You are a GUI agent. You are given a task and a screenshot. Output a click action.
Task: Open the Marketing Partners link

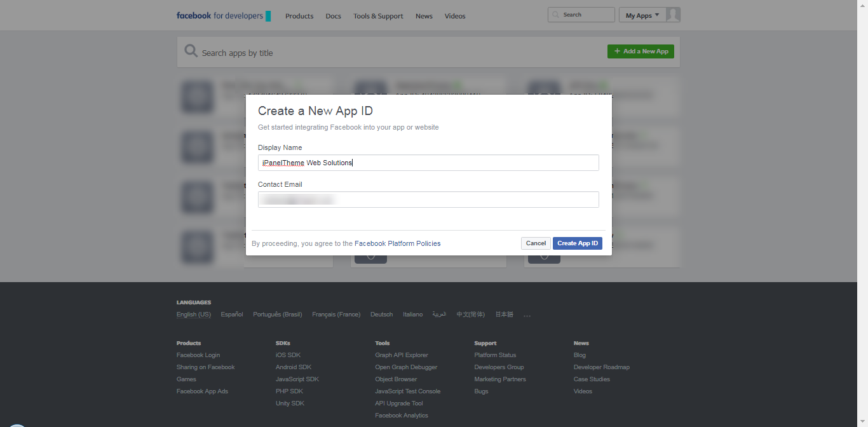pos(500,379)
